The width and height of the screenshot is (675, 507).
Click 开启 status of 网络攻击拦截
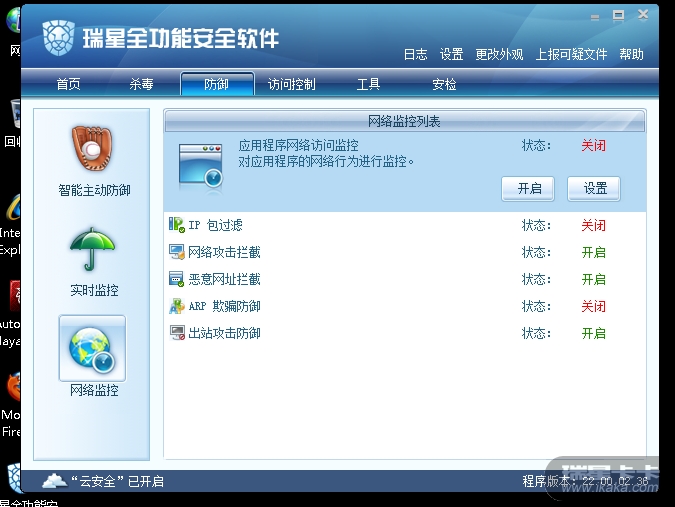click(x=594, y=252)
